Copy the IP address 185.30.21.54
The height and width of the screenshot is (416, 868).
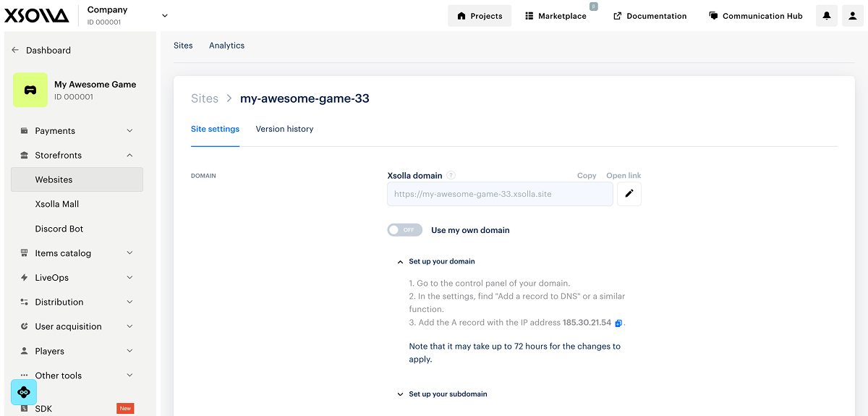tap(618, 323)
